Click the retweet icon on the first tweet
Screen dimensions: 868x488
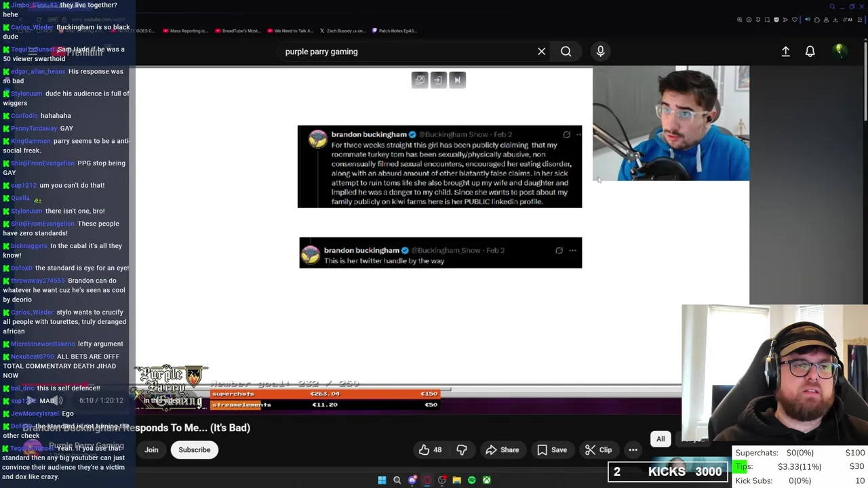pyautogui.click(x=566, y=135)
